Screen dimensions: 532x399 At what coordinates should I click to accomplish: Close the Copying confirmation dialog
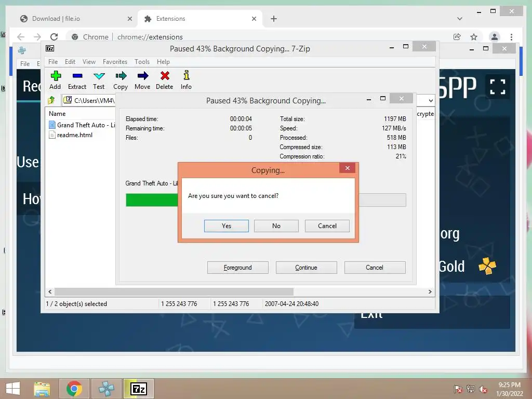[348, 168]
